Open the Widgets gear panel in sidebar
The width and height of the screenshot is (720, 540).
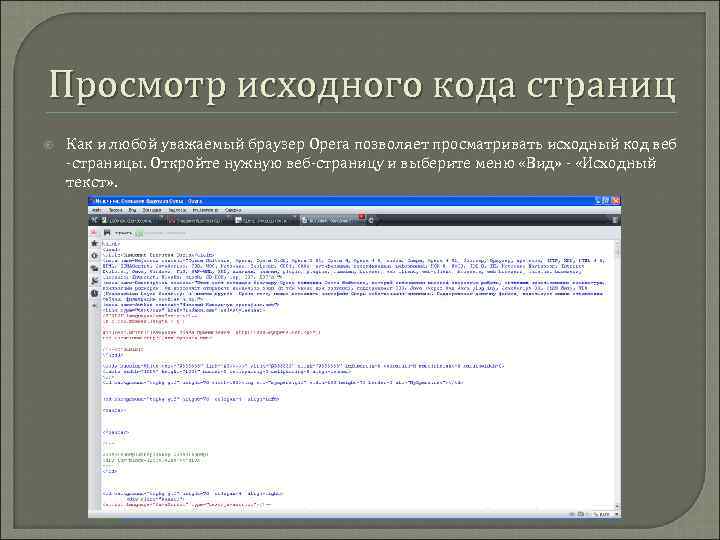(x=95, y=256)
